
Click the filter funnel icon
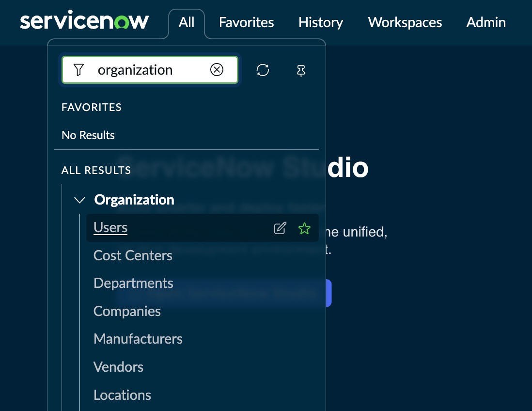pyautogui.click(x=78, y=70)
